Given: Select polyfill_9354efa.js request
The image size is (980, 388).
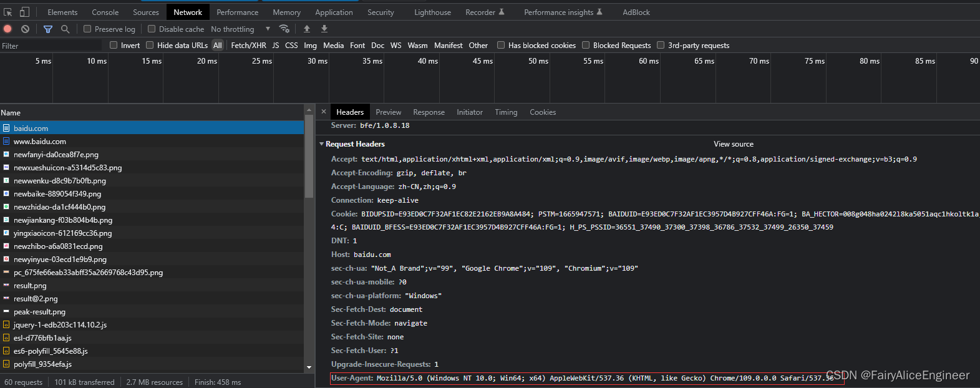Looking at the screenshot, I should pos(152,364).
